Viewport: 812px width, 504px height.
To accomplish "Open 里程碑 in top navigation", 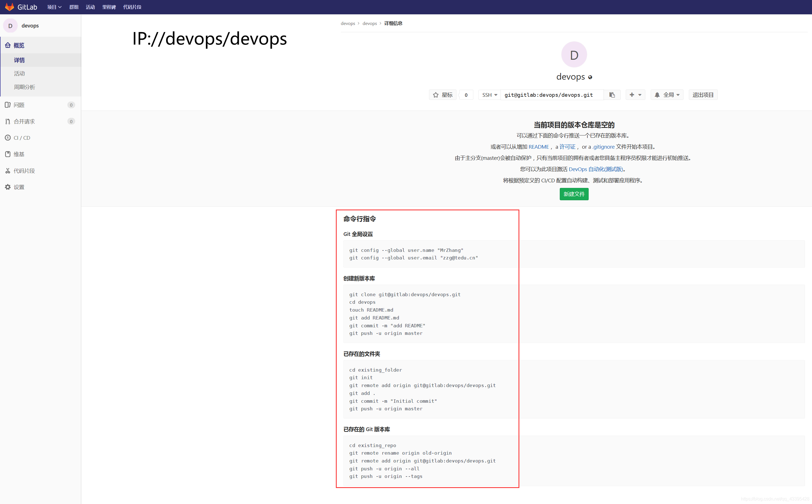I will 109,7.
